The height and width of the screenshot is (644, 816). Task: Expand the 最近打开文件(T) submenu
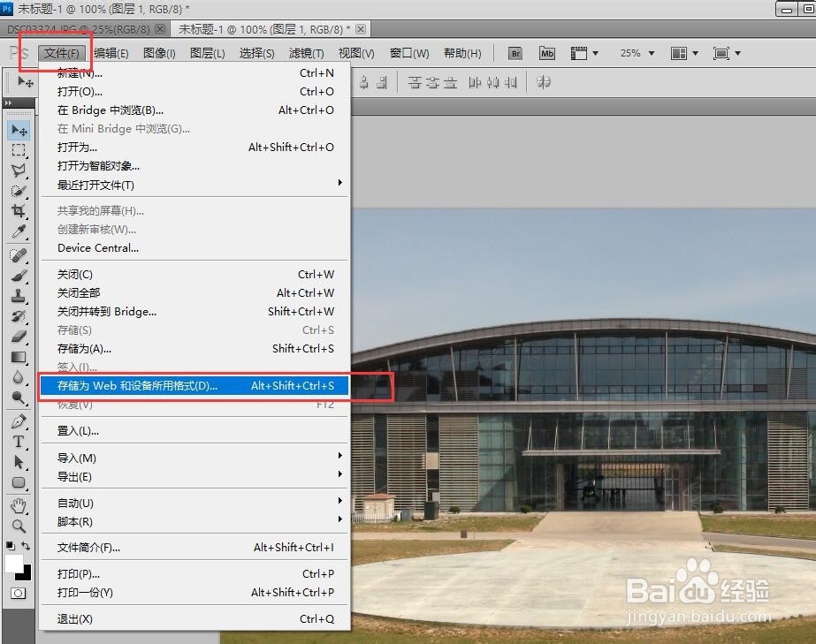194,185
